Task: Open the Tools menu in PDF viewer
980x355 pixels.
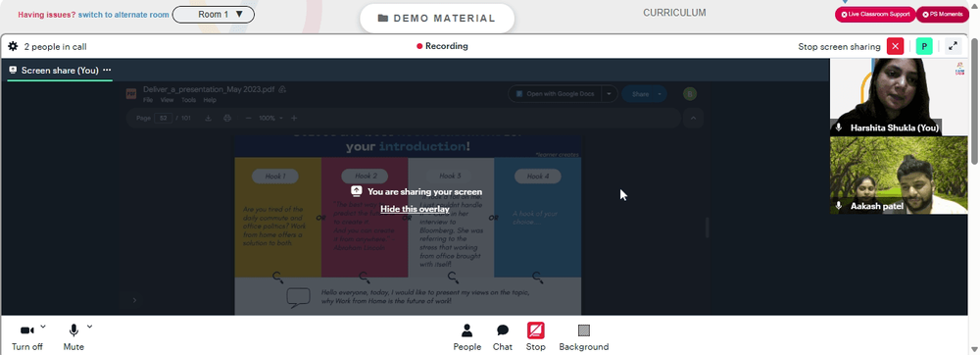Action: pos(189,100)
